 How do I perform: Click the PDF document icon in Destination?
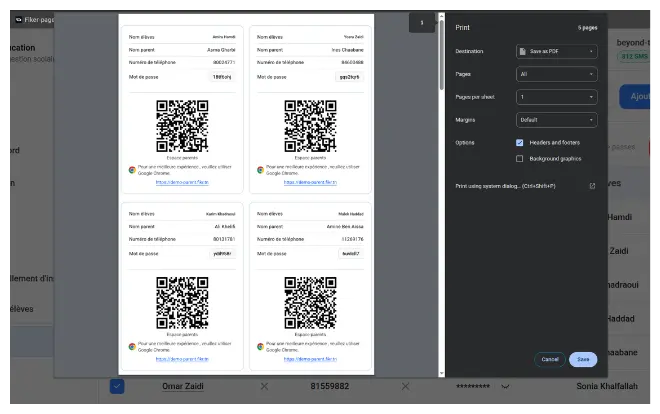pyautogui.click(x=523, y=51)
